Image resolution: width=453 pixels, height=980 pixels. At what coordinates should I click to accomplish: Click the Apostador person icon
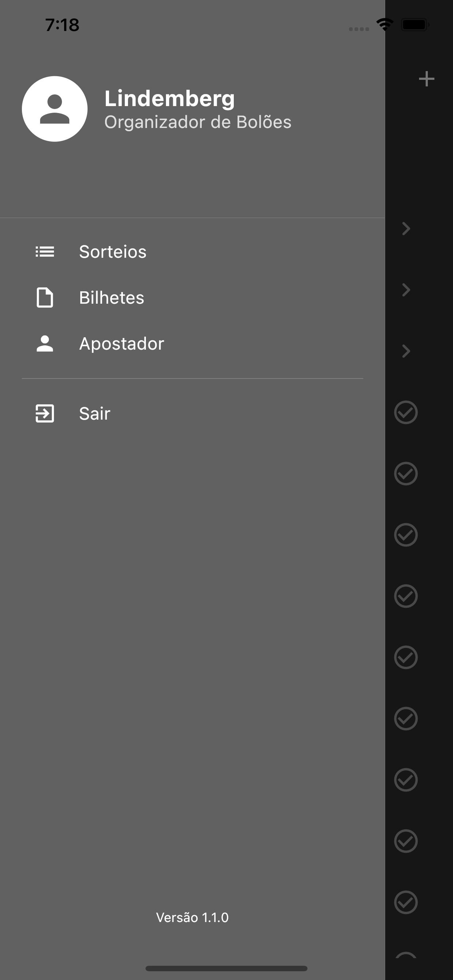tap(44, 343)
